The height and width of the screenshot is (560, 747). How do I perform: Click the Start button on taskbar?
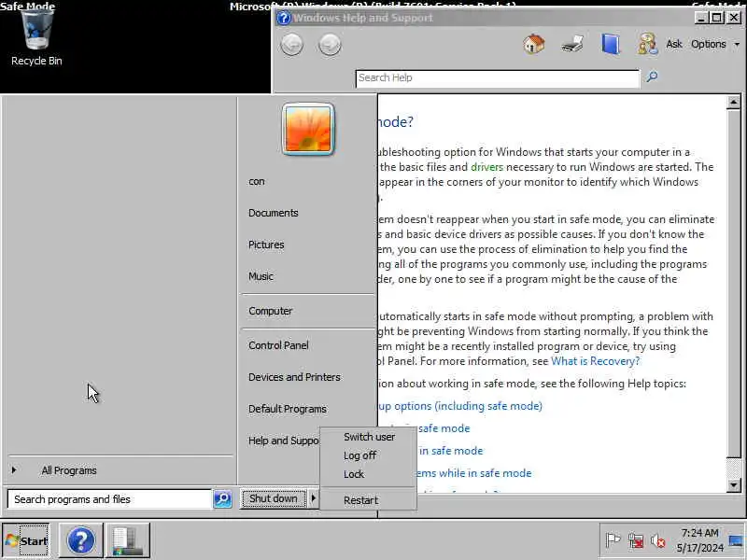click(26, 540)
